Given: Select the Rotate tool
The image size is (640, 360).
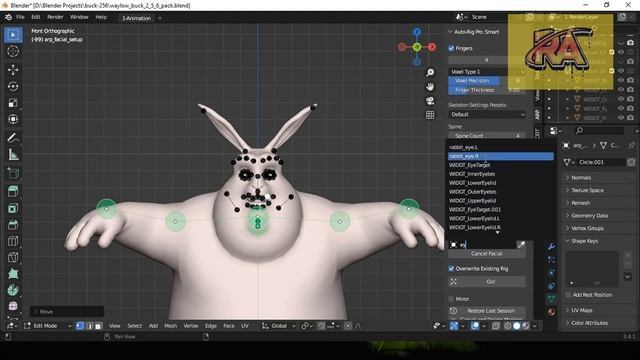Looking at the screenshot, I should coord(13,87).
